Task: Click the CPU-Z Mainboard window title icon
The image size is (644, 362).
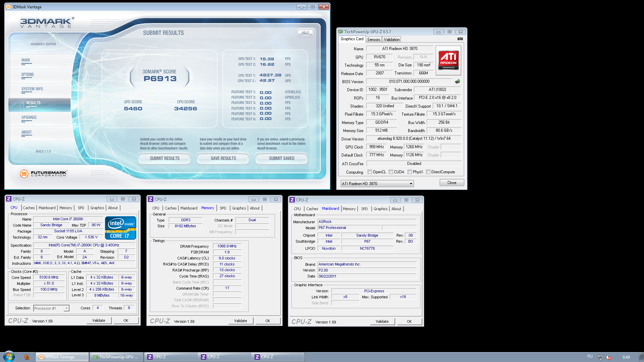Action: click(292, 200)
